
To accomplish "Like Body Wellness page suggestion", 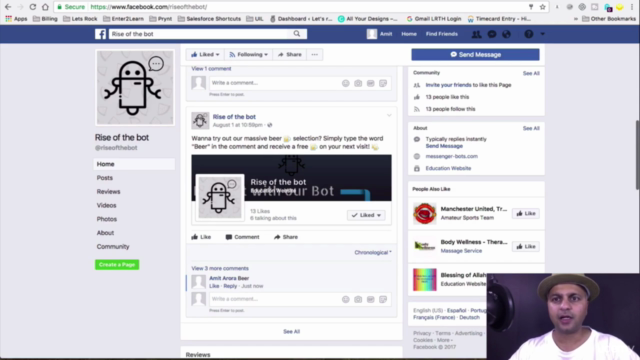I will coord(526,247).
